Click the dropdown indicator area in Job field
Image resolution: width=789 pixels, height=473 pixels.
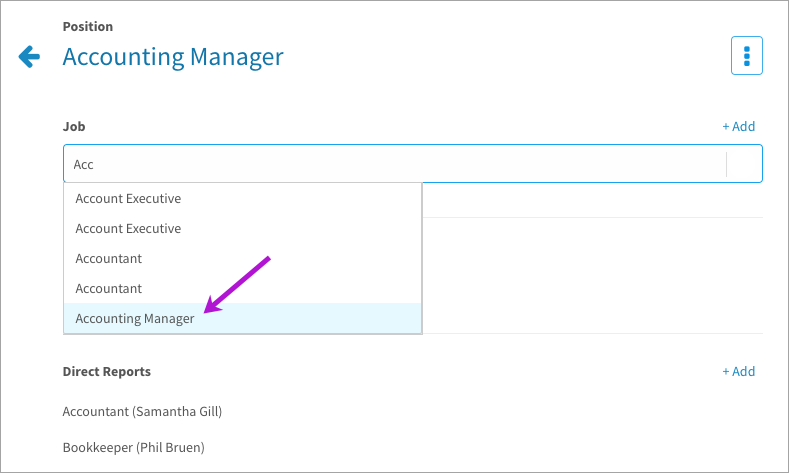coord(745,164)
